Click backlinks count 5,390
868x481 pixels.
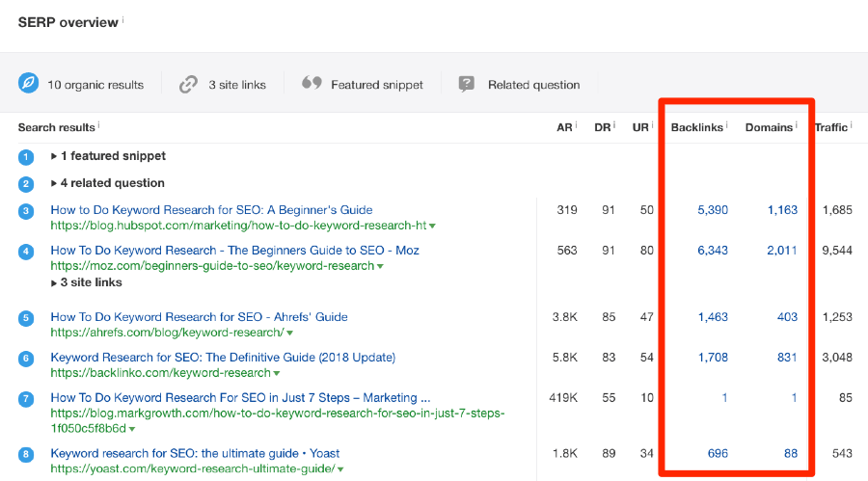(x=713, y=210)
